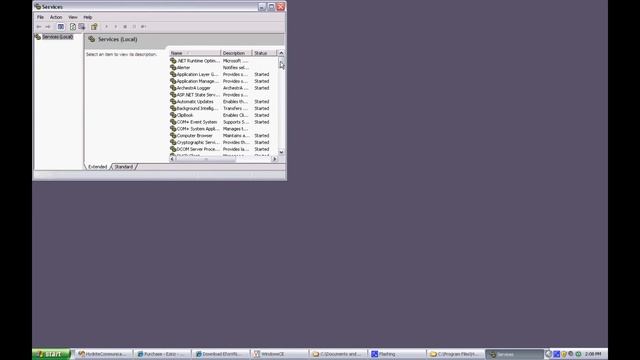This screenshot has width=640, height=360.
Task: Open the Windows Start menu
Action: pos(51,354)
